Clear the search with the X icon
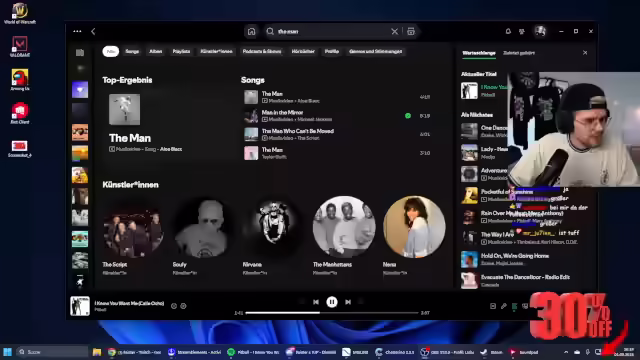Screen dimensions: 640x360 coord(394,31)
